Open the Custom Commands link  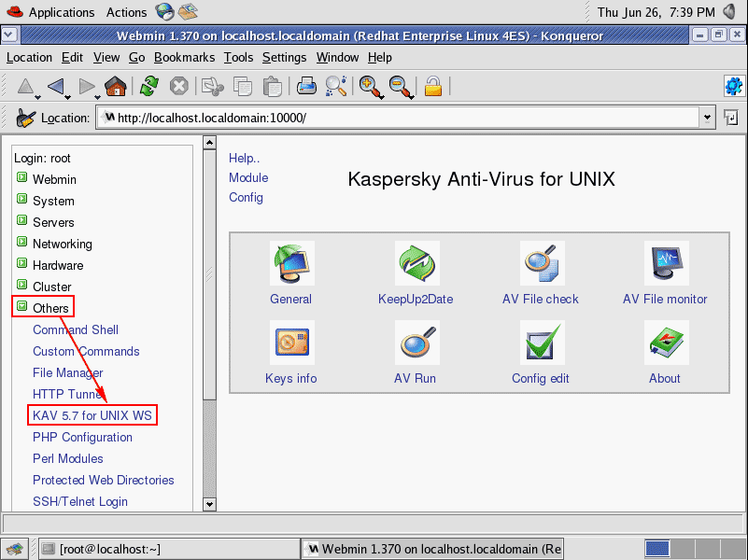click(x=86, y=351)
